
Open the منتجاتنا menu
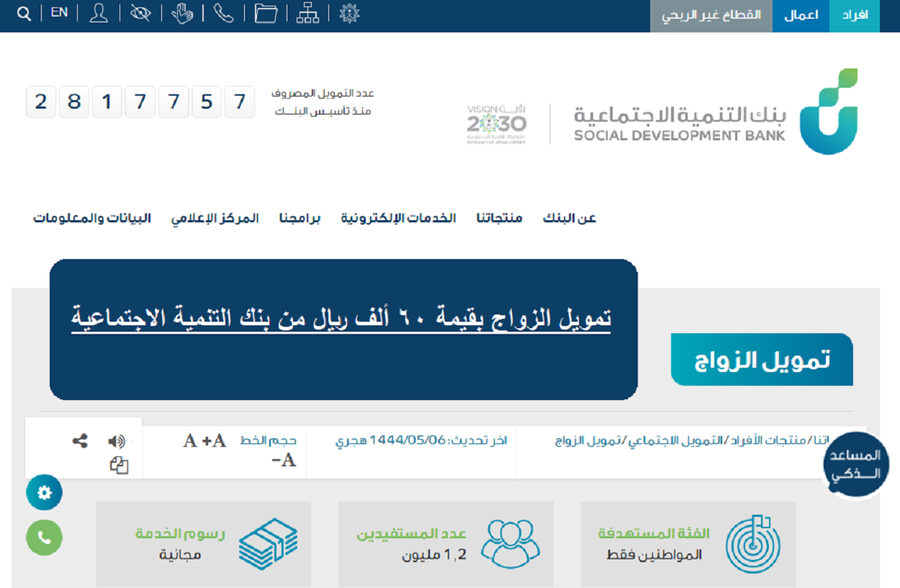(499, 218)
